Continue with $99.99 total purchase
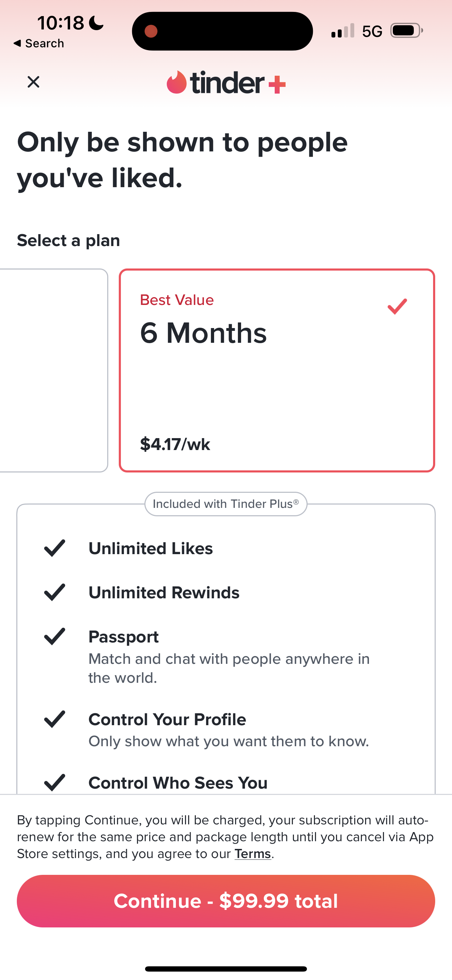 226,901
